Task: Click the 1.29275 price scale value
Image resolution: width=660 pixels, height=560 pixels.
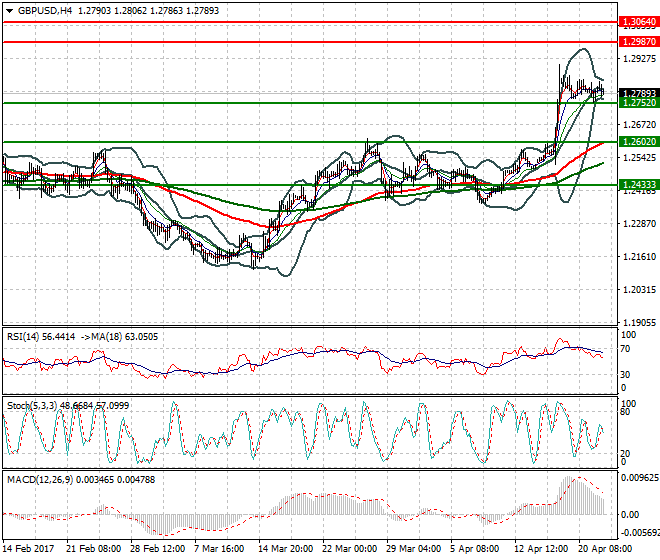Action: pos(639,59)
